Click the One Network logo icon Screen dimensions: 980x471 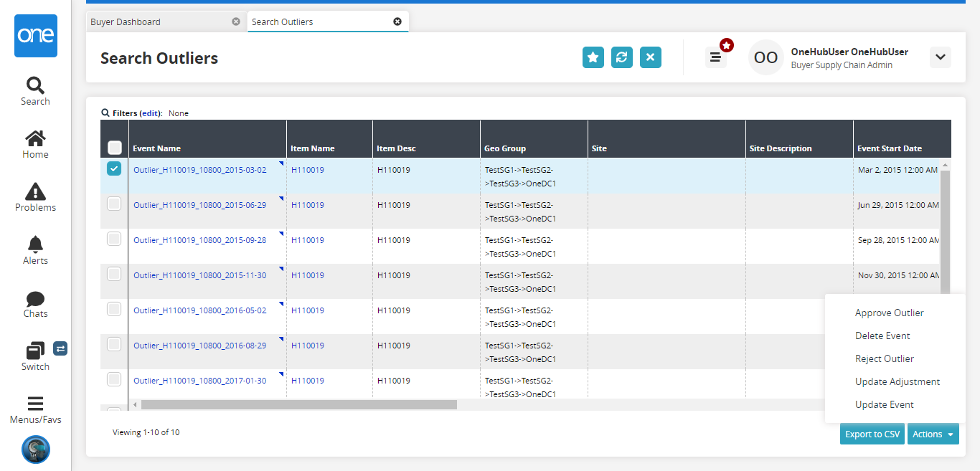[x=35, y=36]
